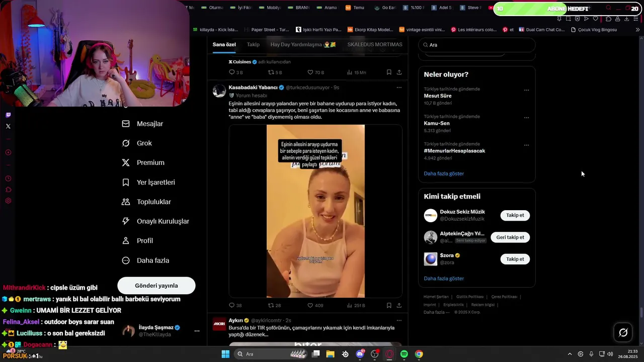Open X icon in Opera sidebar
644x362 pixels.
tap(8, 126)
